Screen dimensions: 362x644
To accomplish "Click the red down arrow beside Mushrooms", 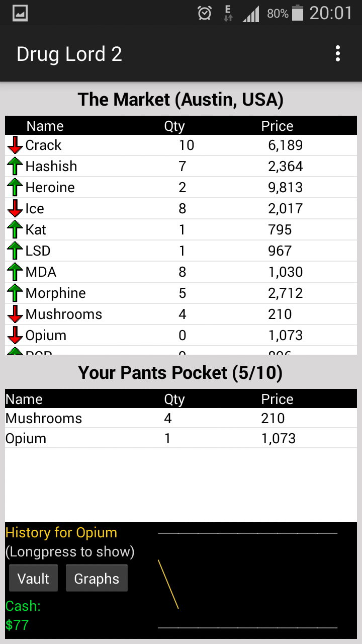I will click(15, 314).
